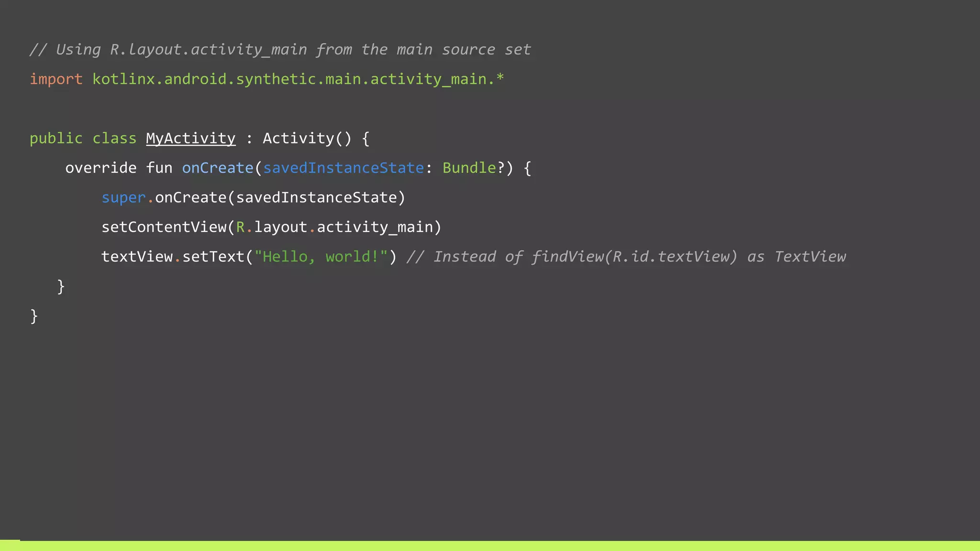Click the 'override fun' keywords
The width and height of the screenshot is (980, 551).
pyautogui.click(x=119, y=168)
